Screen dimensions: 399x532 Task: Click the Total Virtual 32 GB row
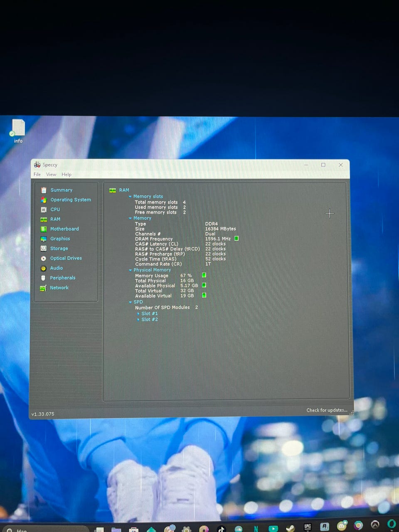pyautogui.click(x=165, y=291)
